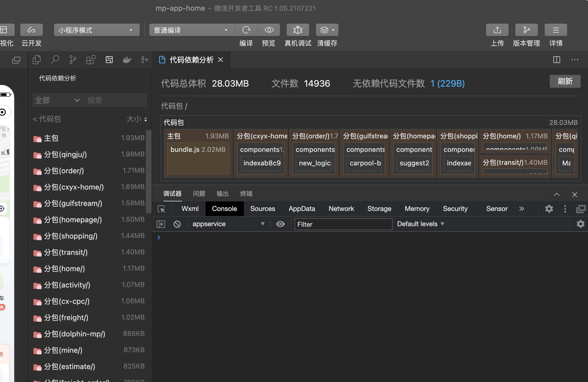Toggle the console live expression eye
Screen dimensions: 588x382
[x=280, y=224]
